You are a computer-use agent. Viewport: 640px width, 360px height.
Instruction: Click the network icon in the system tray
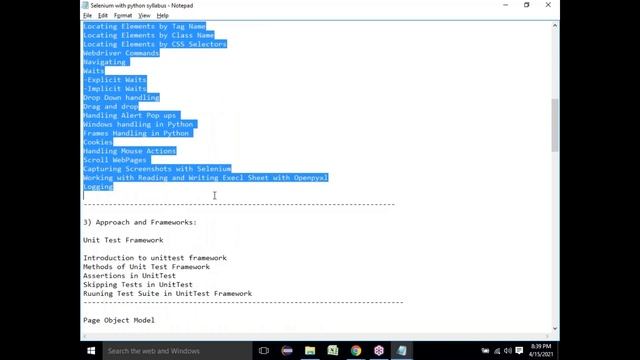(x=497, y=351)
